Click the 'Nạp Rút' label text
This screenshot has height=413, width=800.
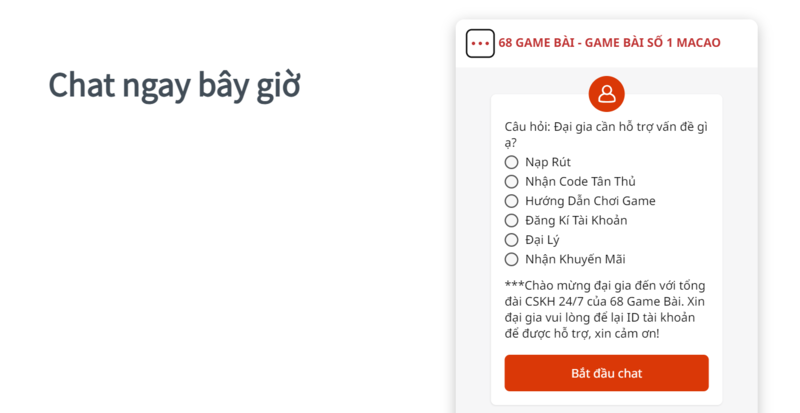(x=548, y=162)
